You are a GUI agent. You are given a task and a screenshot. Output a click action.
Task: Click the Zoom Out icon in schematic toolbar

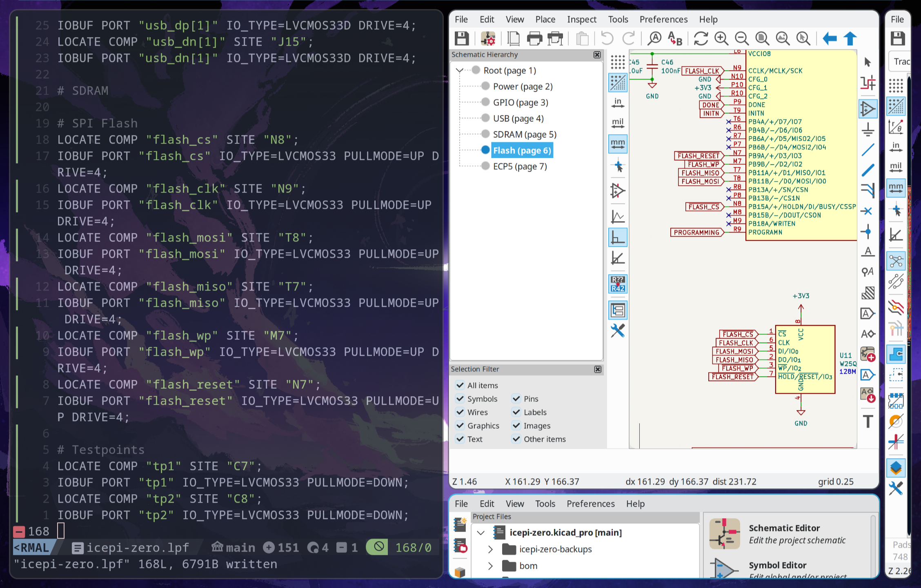[x=742, y=39]
